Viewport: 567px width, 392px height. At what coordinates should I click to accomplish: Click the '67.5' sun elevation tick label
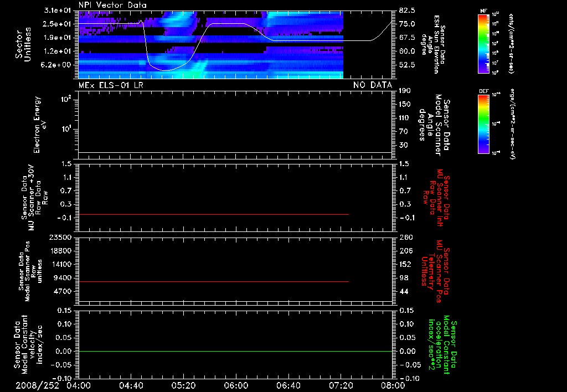click(407, 38)
